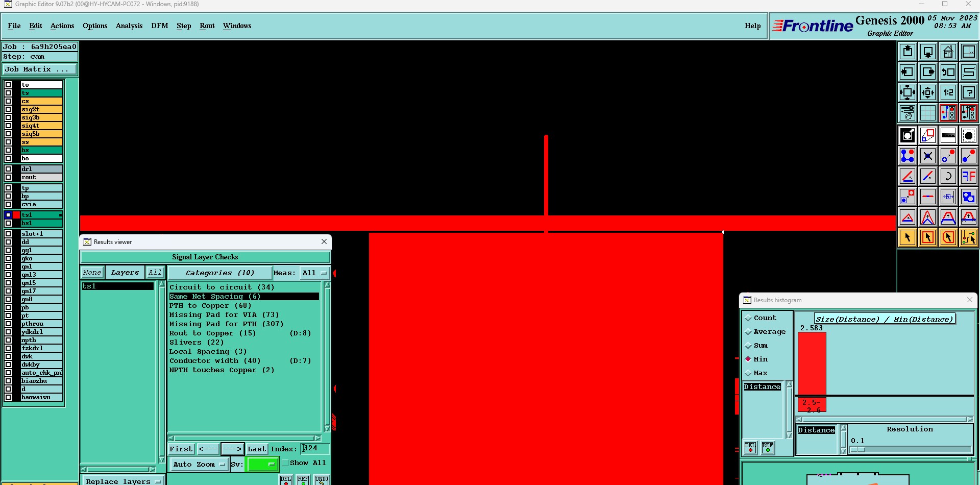Select the net selection pointer tool

(x=969, y=237)
